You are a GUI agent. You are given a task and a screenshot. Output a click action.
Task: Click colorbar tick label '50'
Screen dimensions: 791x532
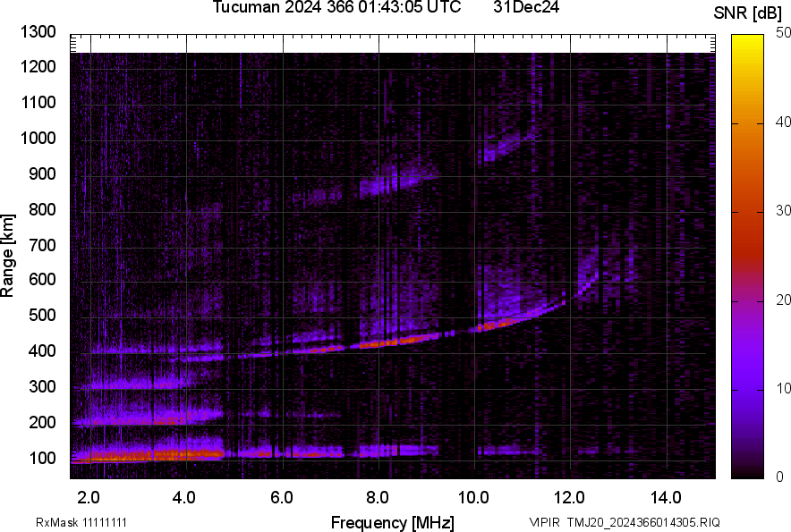[783, 33]
